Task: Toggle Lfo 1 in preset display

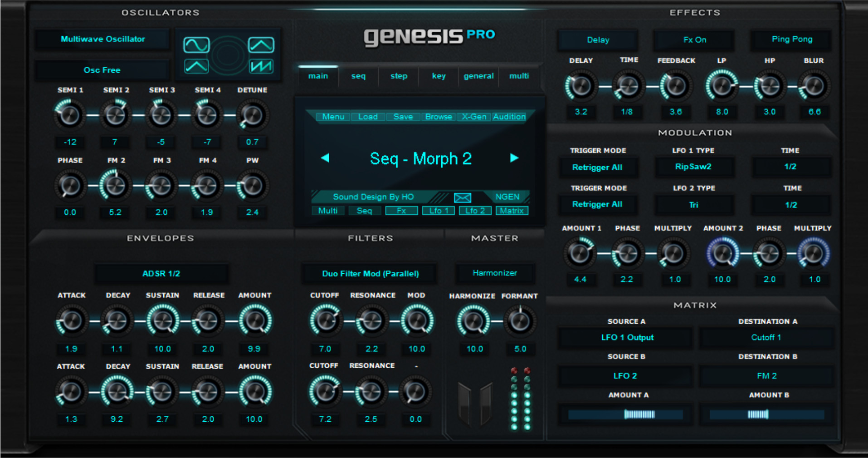Action: click(x=438, y=211)
